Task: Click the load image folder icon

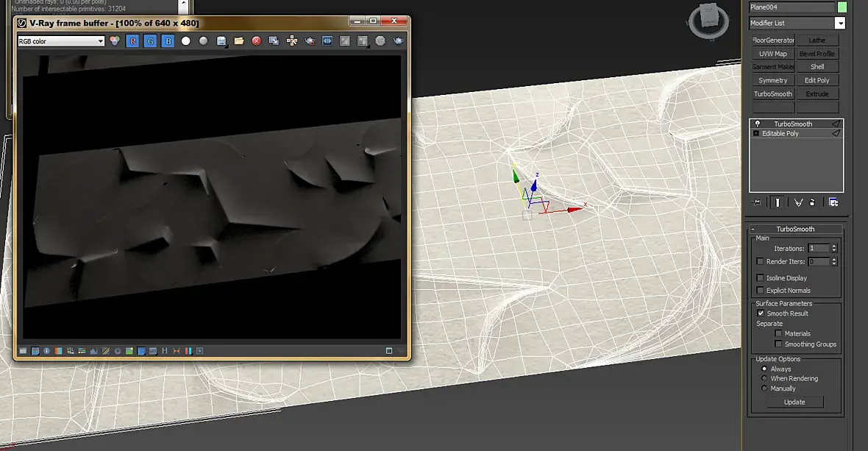Action: 239,41
